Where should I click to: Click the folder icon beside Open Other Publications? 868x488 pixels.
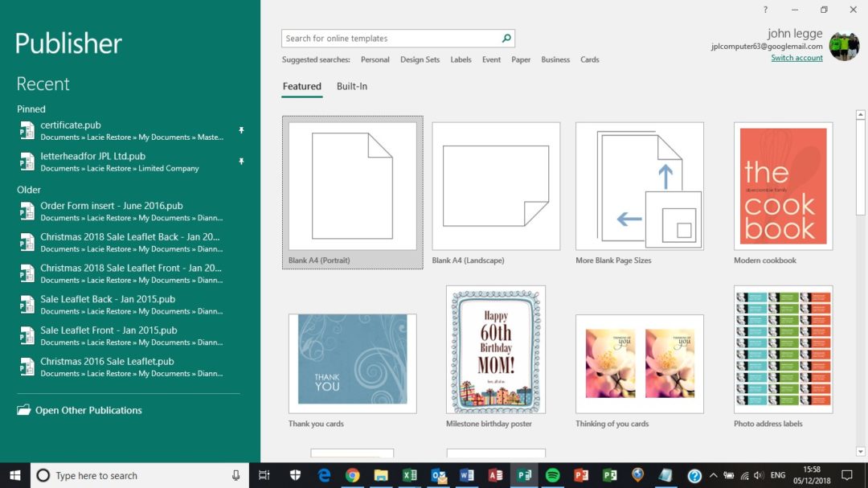pos(24,410)
